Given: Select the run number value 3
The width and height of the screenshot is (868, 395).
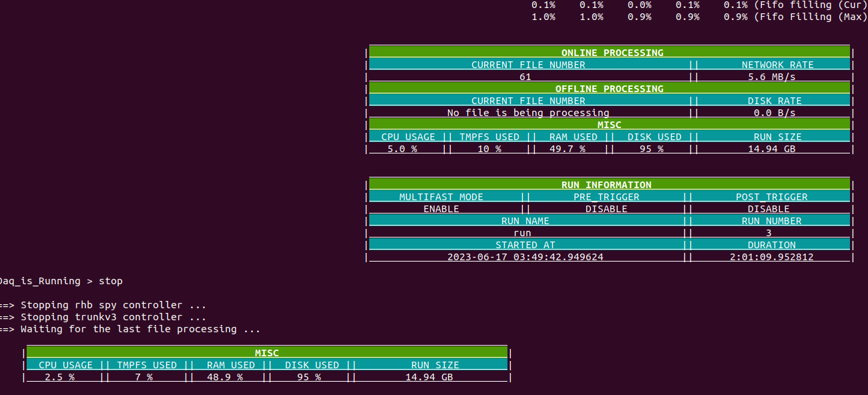Looking at the screenshot, I should tap(769, 233).
